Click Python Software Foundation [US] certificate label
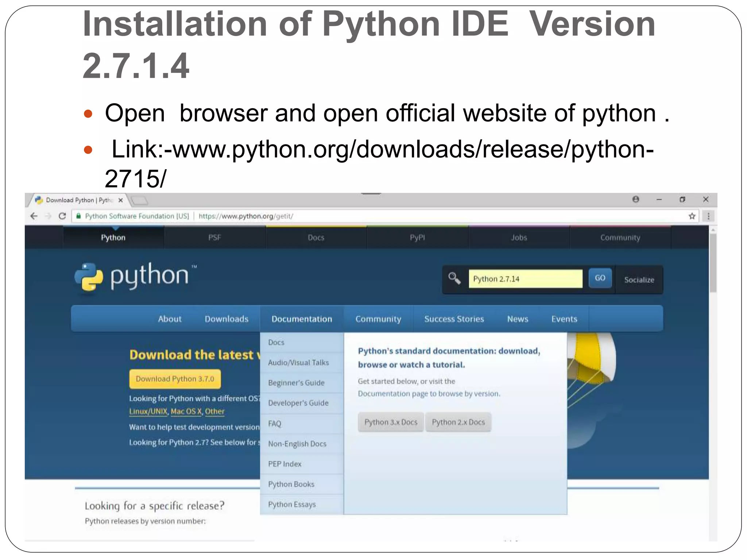Image resolution: width=747 pixels, height=560 pixels. click(137, 216)
